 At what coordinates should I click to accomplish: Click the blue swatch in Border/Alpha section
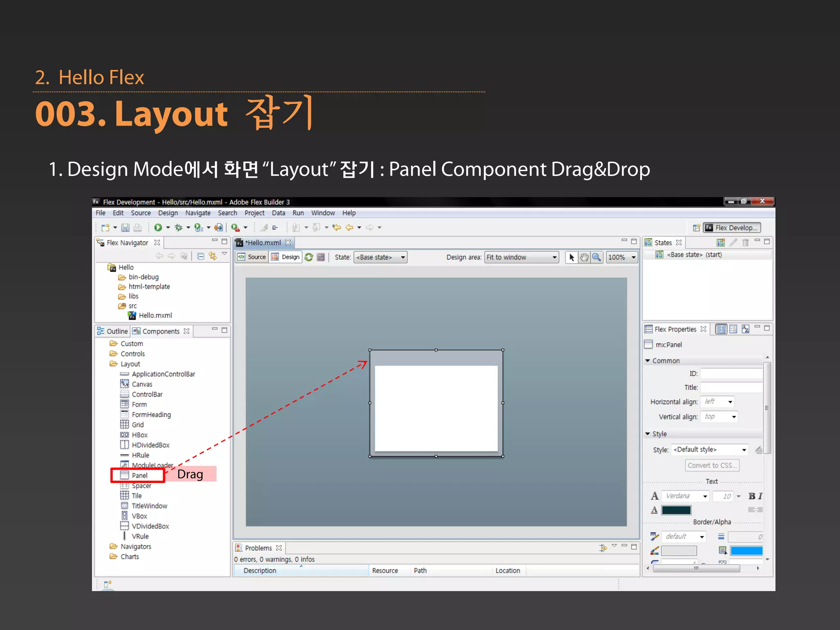coord(746,550)
